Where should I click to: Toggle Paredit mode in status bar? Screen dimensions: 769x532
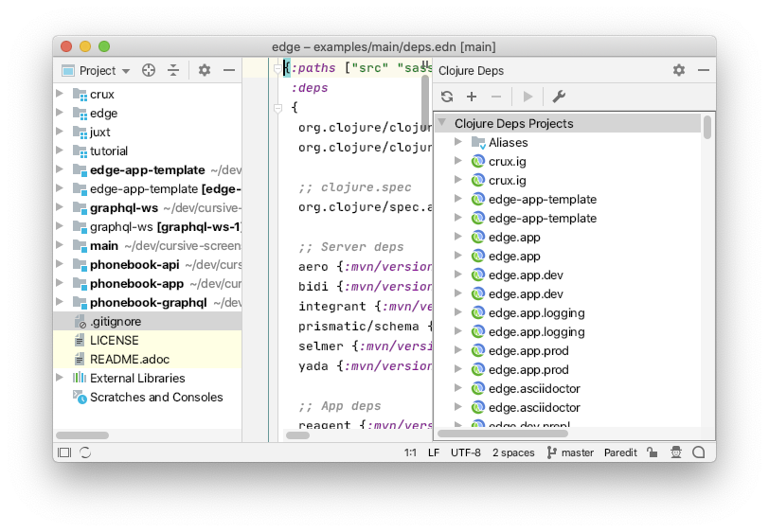620,452
